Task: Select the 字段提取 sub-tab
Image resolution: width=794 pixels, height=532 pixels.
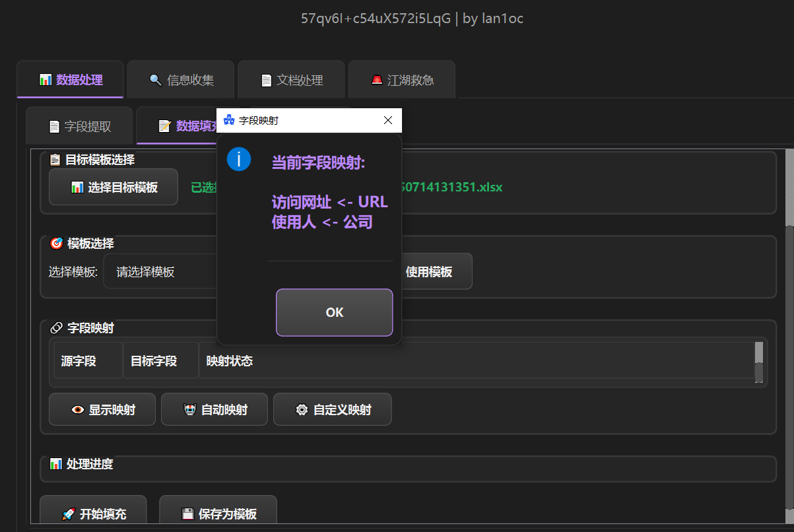Action: coord(79,126)
